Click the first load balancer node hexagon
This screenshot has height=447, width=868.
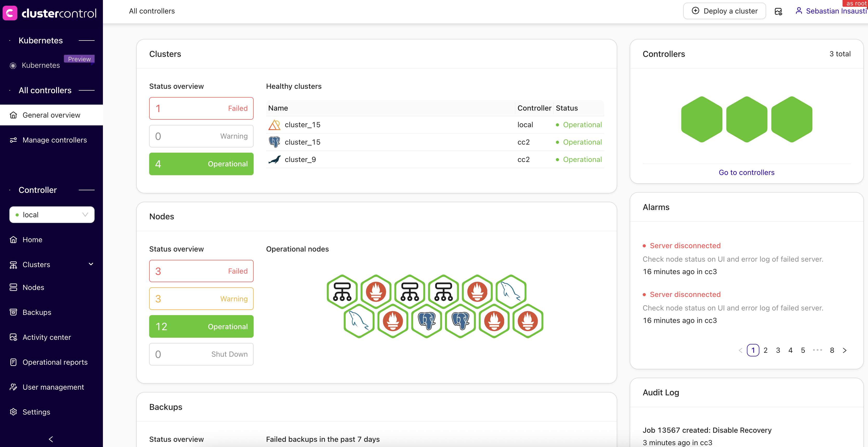tap(342, 291)
